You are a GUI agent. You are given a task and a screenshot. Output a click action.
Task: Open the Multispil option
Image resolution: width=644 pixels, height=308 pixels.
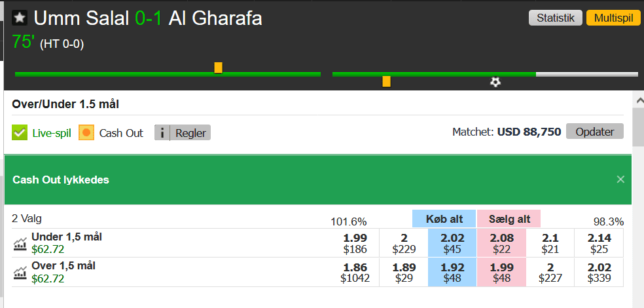tap(613, 18)
